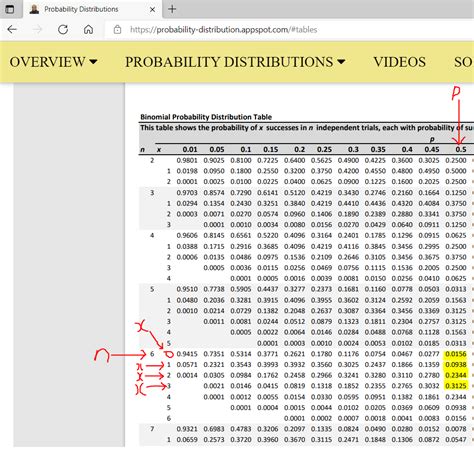The width and height of the screenshot is (474, 453).
Task: Go back to the previous page
Action: click(x=12, y=29)
